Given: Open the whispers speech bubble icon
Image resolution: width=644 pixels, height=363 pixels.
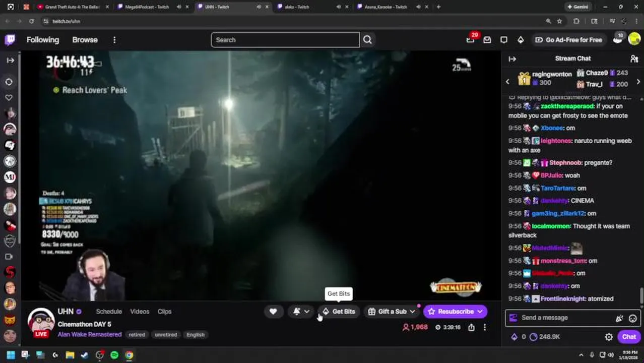Looking at the screenshot, I should pyautogui.click(x=504, y=40).
